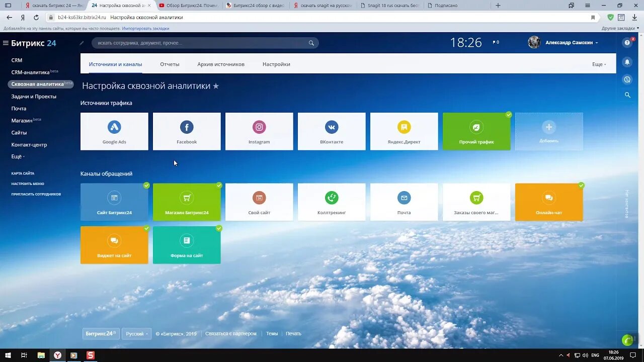Open the Почта channel tile
The width and height of the screenshot is (644, 362).
pos(404,202)
